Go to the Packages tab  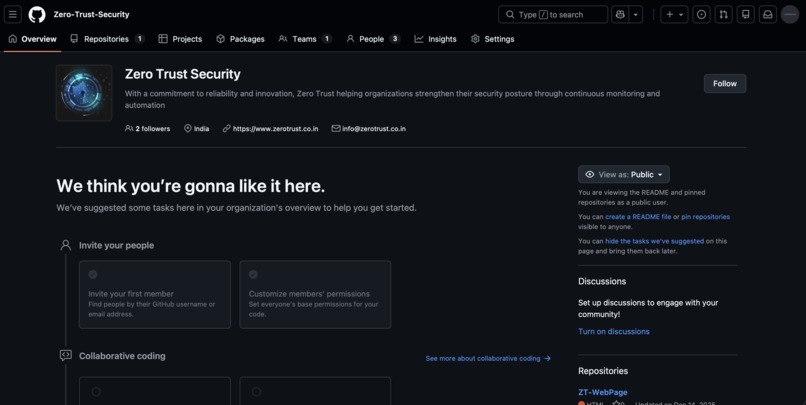click(x=240, y=39)
